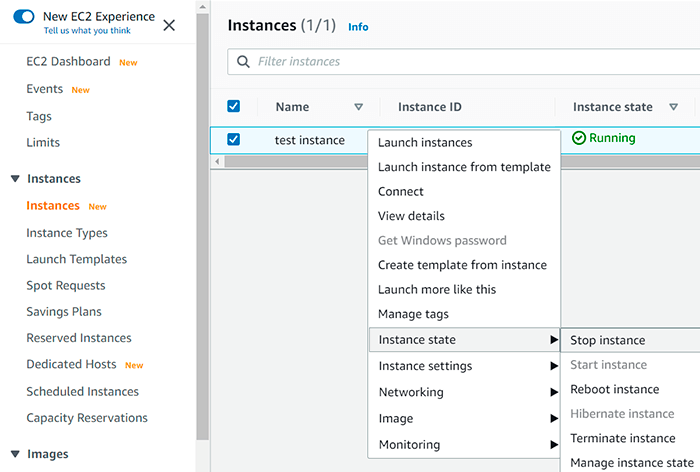
Task: Open Events in the sidebar
Action: point(45,89)
